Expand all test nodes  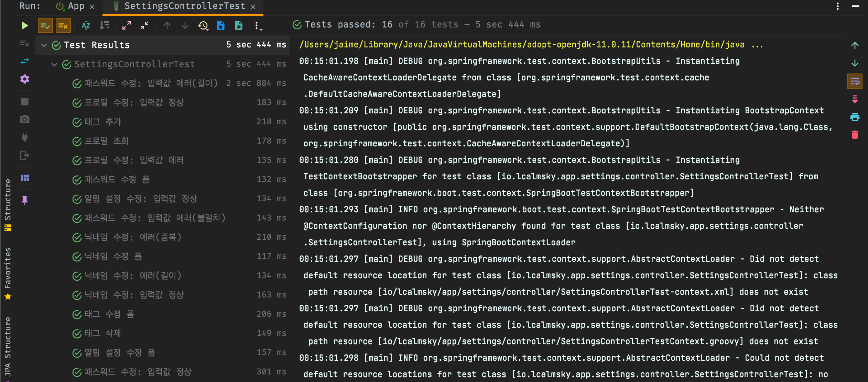[127, 25]
